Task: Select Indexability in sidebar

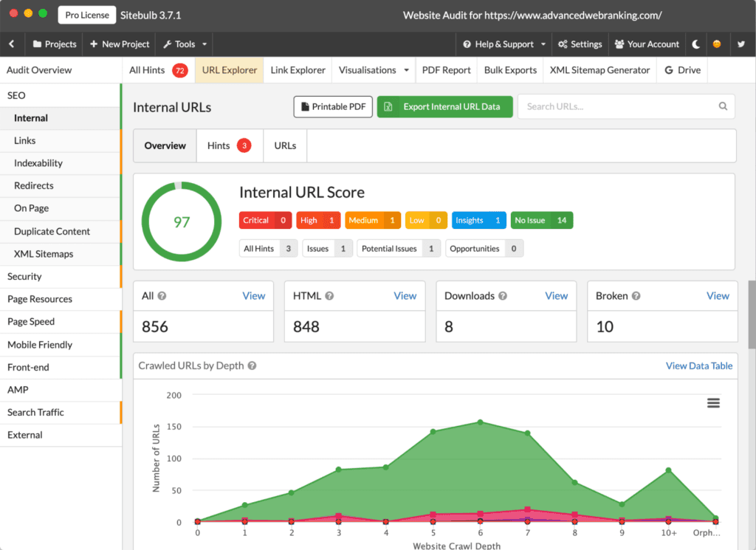Action: click(x=61, y=163)
